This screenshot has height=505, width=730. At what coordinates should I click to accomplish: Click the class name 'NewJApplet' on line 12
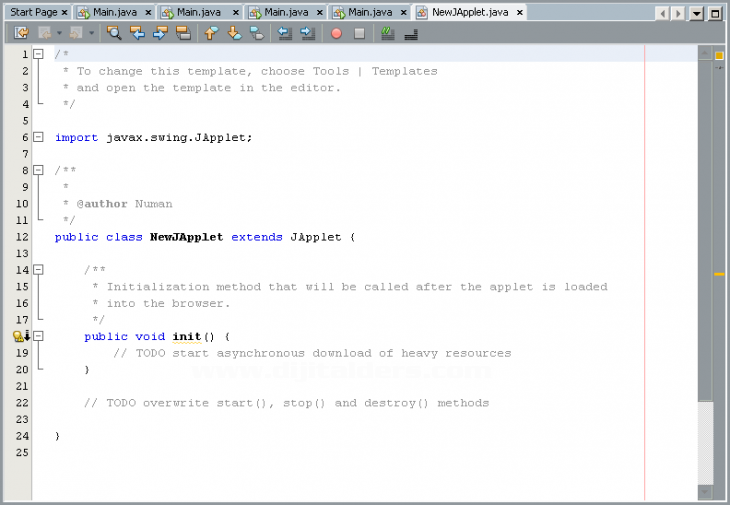click(186, 237)
